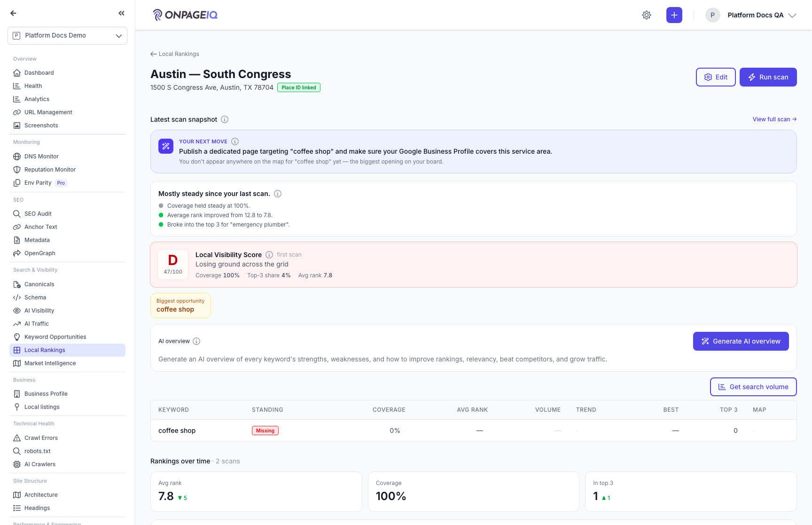Click info icon beside AI overview
The image size is (812, 525).
tap(196, 341)
